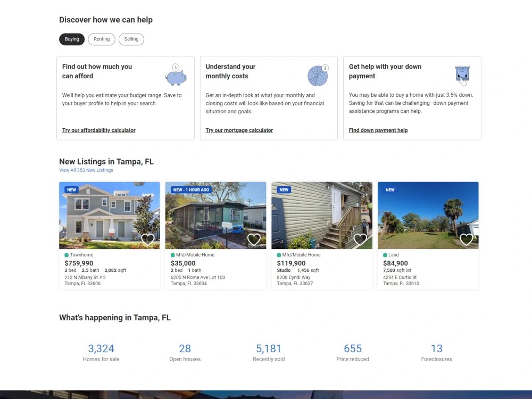The height and width of the screenshot is (399, 532).
Task: Click Tampa, FL 33606 text
Action: [82, 284]
